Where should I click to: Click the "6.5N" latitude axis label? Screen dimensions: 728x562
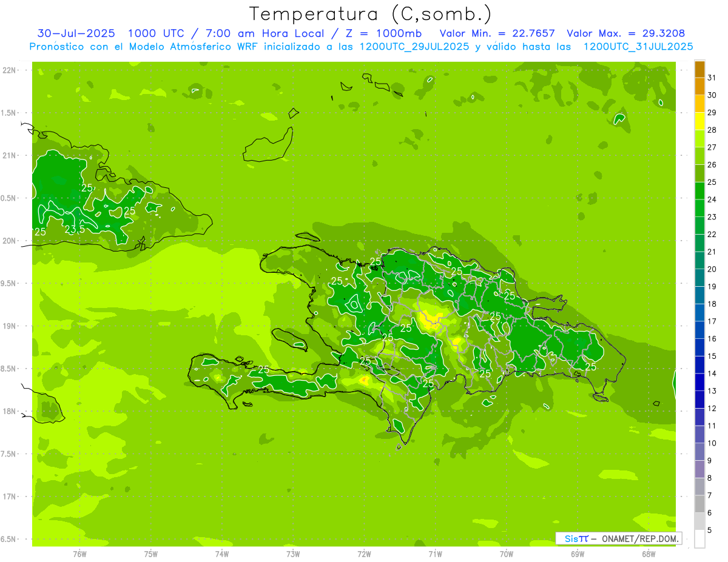point(9,539)
